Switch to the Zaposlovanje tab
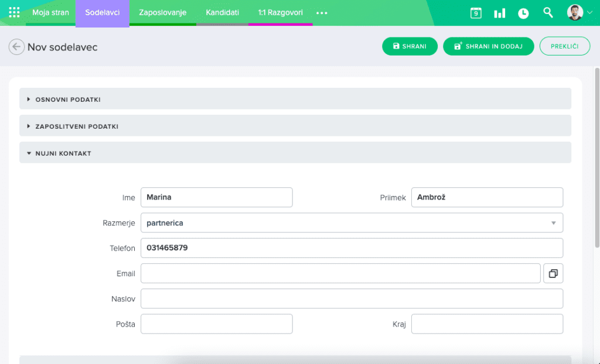 pos(162,12)
